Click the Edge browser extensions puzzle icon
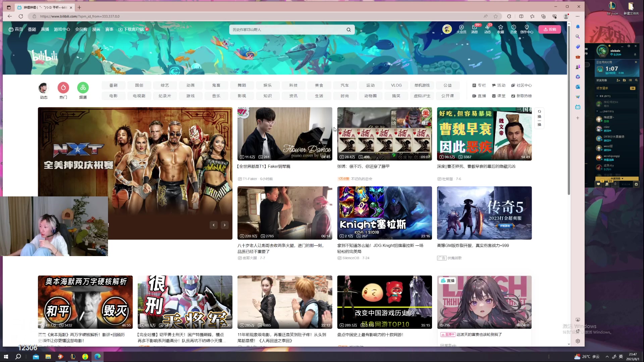 pyautogui.click(x=509, y=16)
